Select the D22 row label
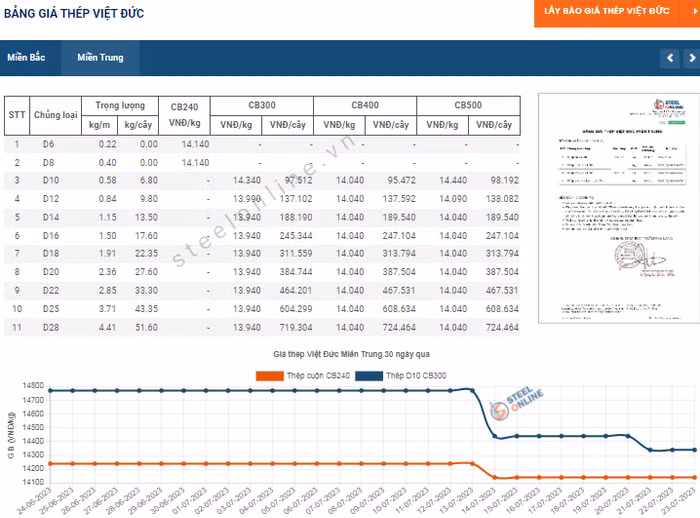 click(51, 291)
